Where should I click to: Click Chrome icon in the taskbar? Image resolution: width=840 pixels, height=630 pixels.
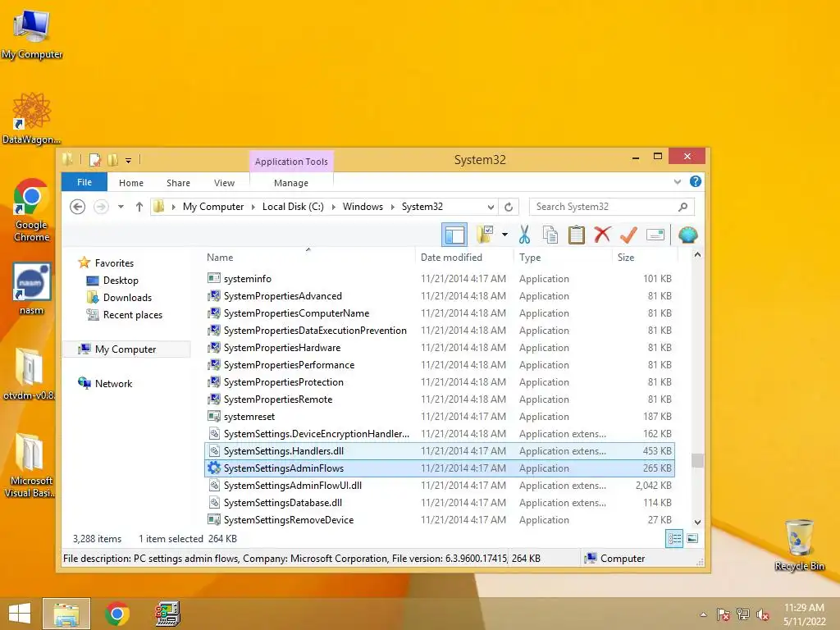117,614
